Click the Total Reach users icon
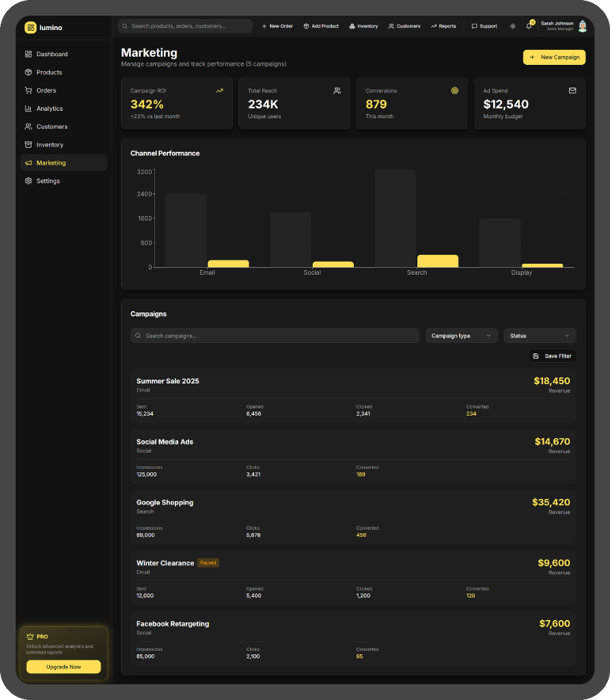The height and width of the screenshot is (700, 610). 337,90
